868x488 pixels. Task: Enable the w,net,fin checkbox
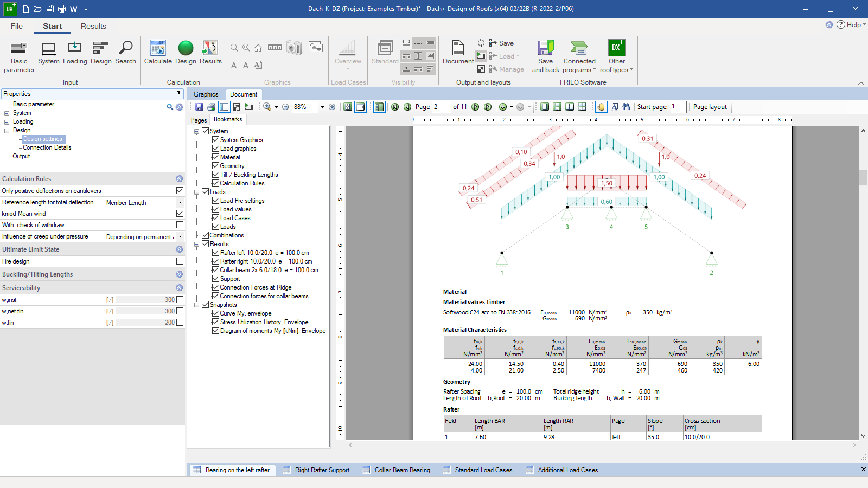(x=180, y=311)
